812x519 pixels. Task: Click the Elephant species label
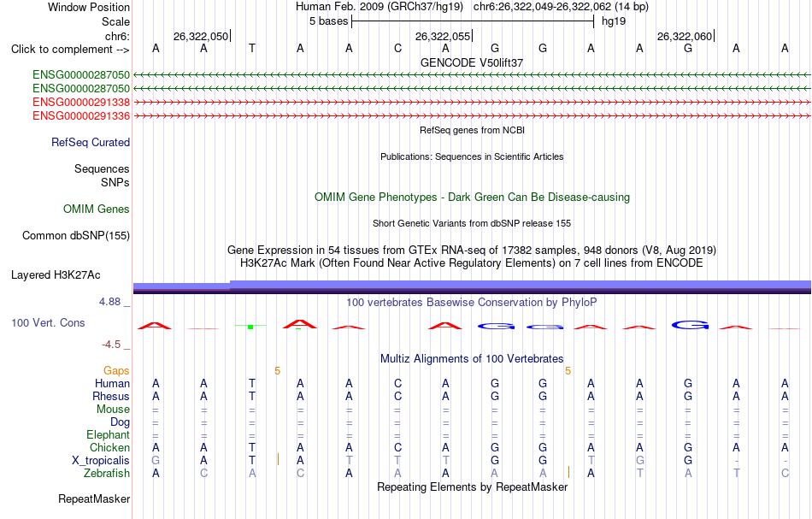pyautogui.click(x=109, y=435)
